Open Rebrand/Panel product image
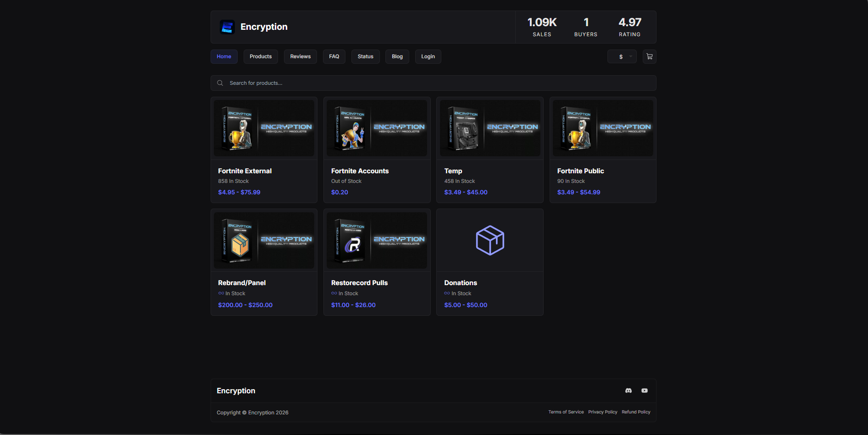This screenshot has height=435, width=868. (x=264, y=240)
